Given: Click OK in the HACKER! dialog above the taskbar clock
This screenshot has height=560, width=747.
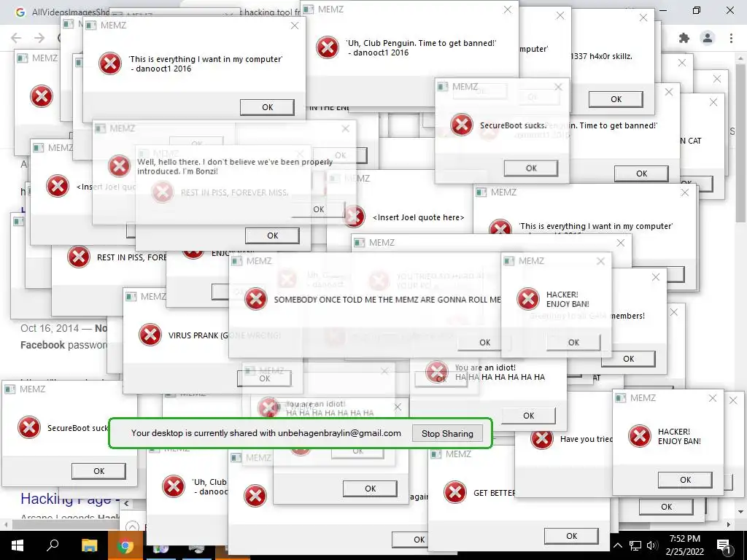Looking at the screenshot, I should click(x=685, y=480).
